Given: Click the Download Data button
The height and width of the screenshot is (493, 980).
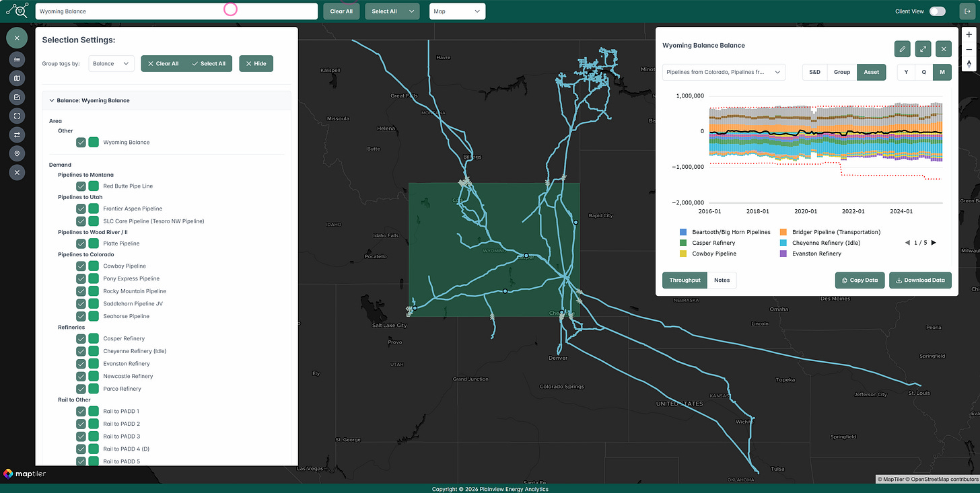Looking at the screenshot, I should coord(920,280).
